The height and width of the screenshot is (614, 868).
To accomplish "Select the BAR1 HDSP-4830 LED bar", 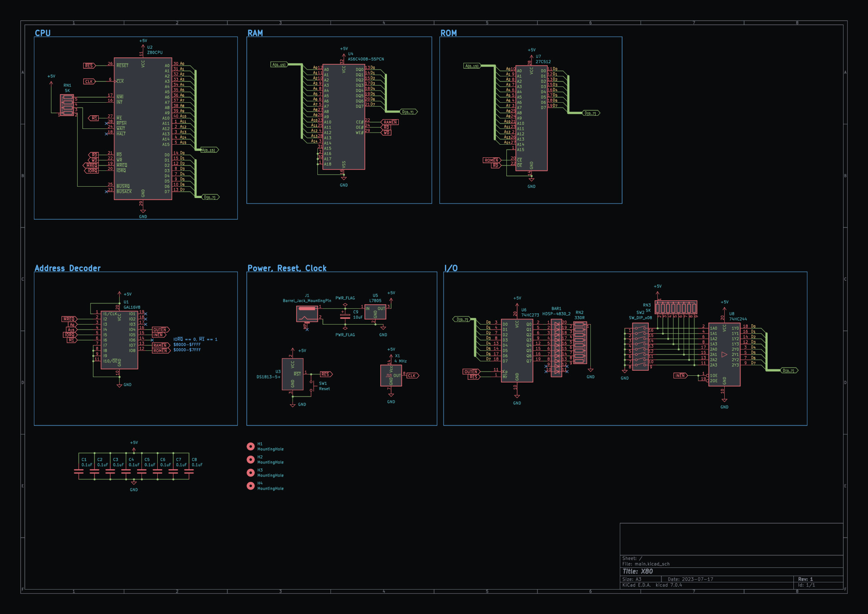I will click(557, 347).
